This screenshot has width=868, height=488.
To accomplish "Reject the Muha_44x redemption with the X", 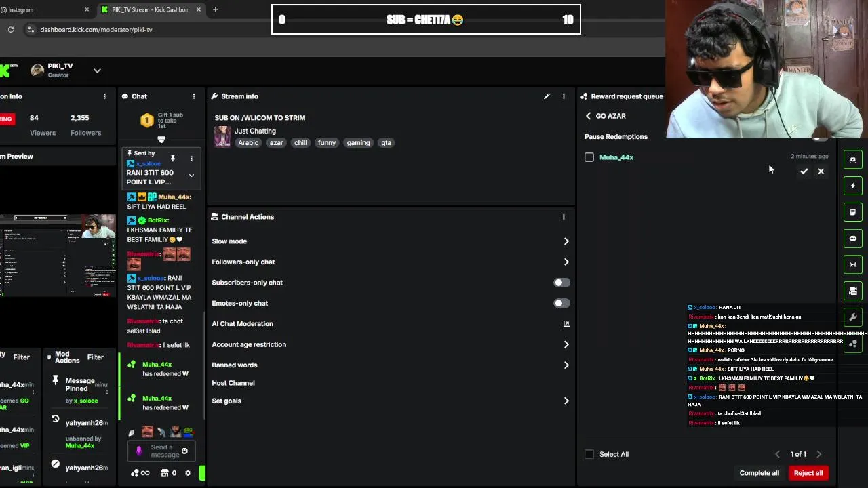I will point(821,171).
